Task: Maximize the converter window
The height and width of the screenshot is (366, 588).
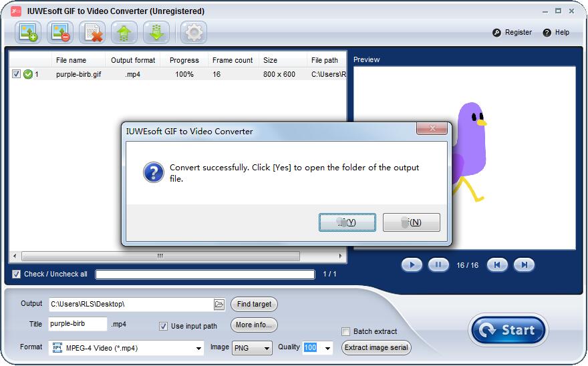Action: pos(558,11)
